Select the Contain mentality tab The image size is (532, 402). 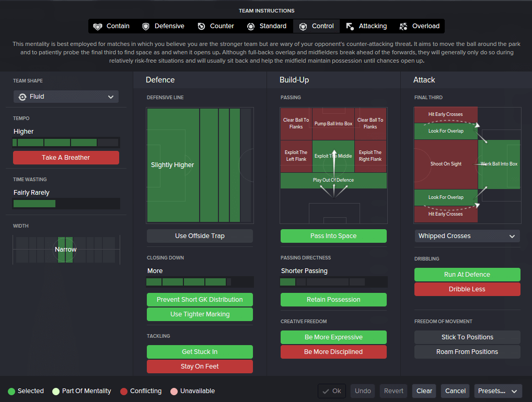(x=112, y=26)
